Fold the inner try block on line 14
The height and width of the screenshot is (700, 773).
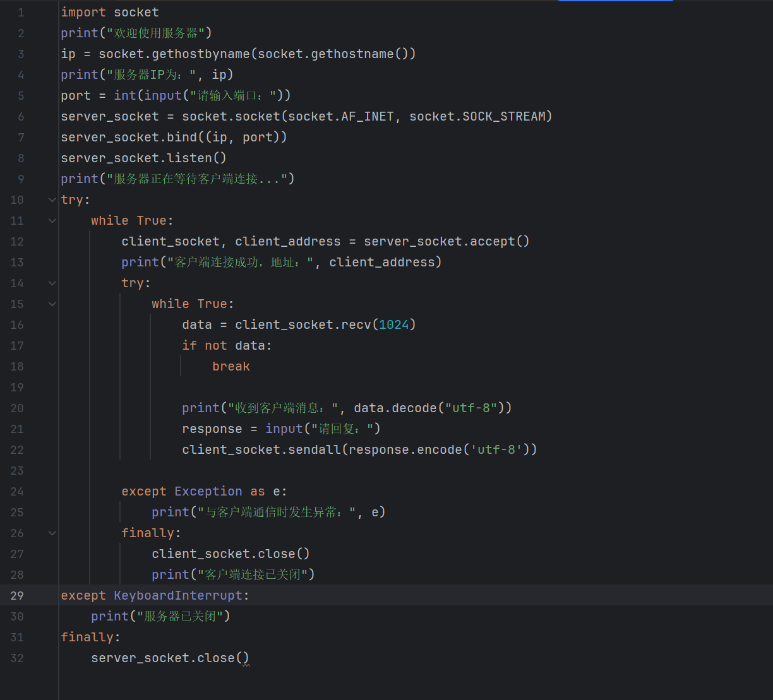52,283
